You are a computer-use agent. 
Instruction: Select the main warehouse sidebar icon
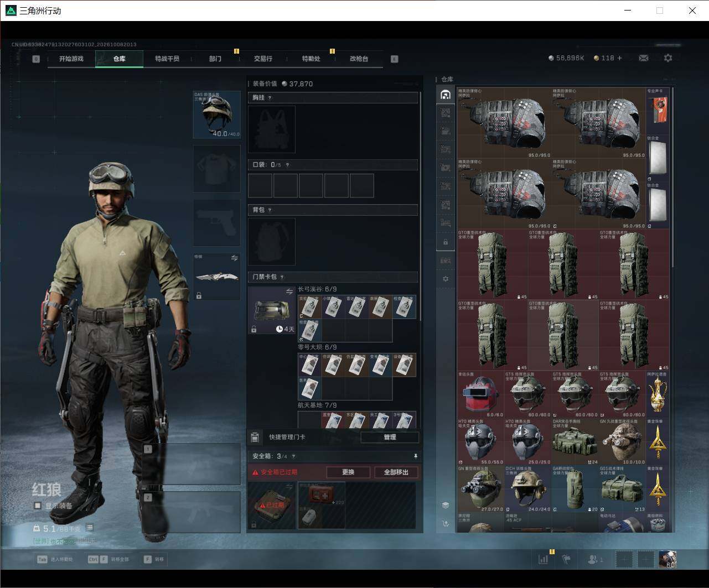click(x=446, y=95)
